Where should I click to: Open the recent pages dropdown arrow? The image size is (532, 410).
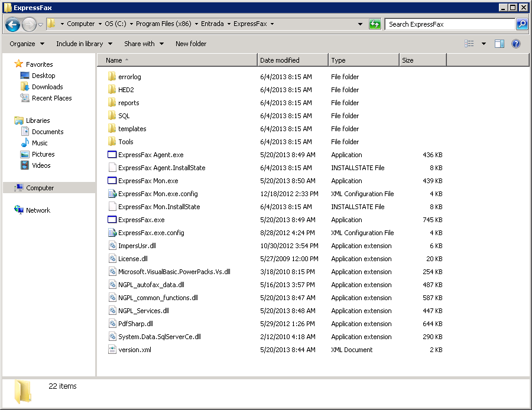point(40,24)
